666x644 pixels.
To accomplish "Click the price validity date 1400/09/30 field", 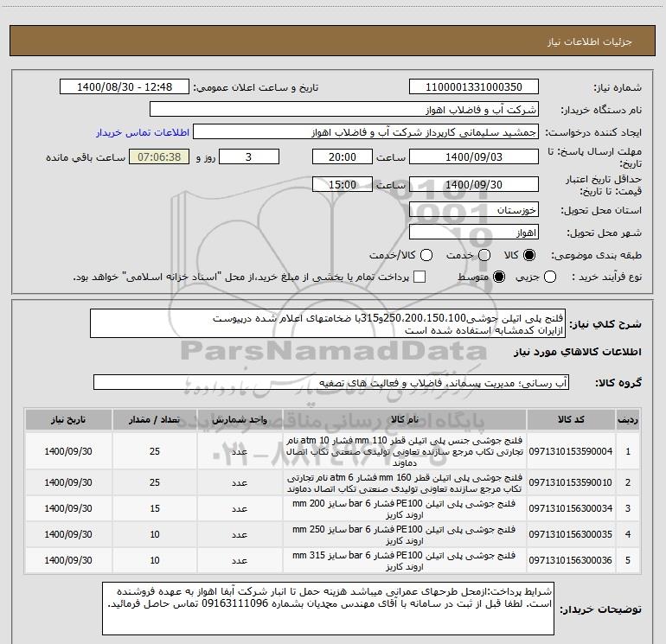I will pos(474,185).
